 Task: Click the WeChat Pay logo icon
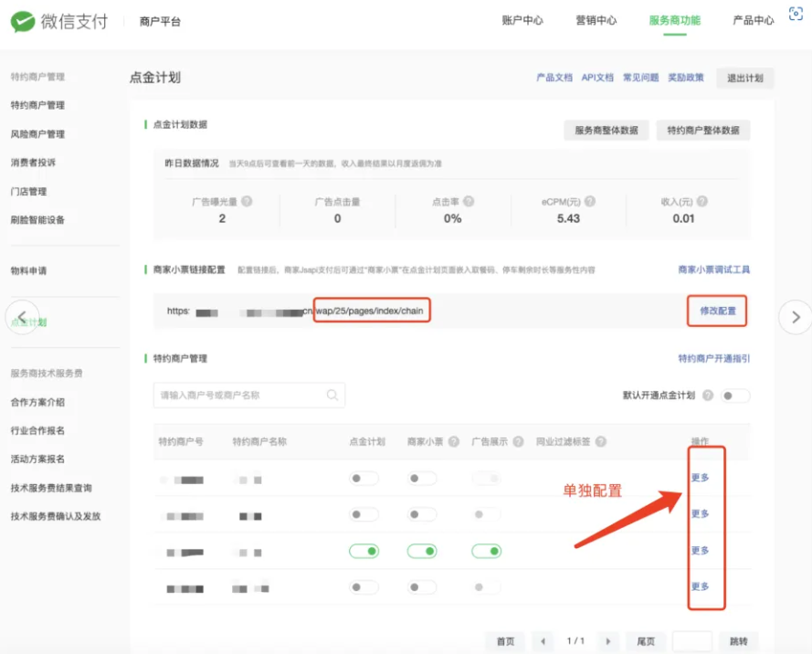(x=24, y=21)
